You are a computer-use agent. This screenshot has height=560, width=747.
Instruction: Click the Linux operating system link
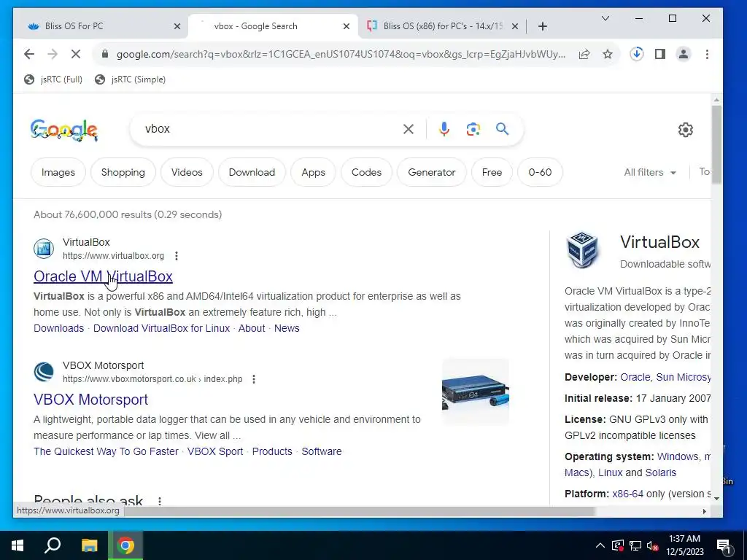click(x=611, y=472)
